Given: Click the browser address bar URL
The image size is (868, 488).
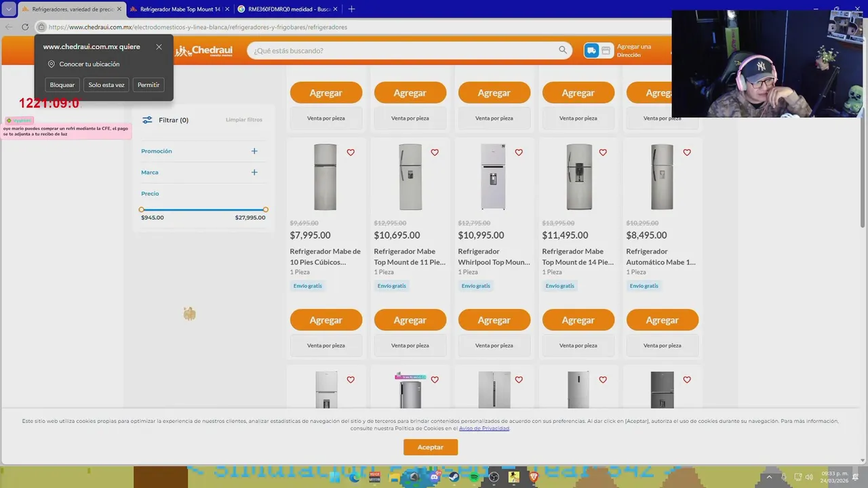Looking at the screenshot, I should [x=198, y=27].
